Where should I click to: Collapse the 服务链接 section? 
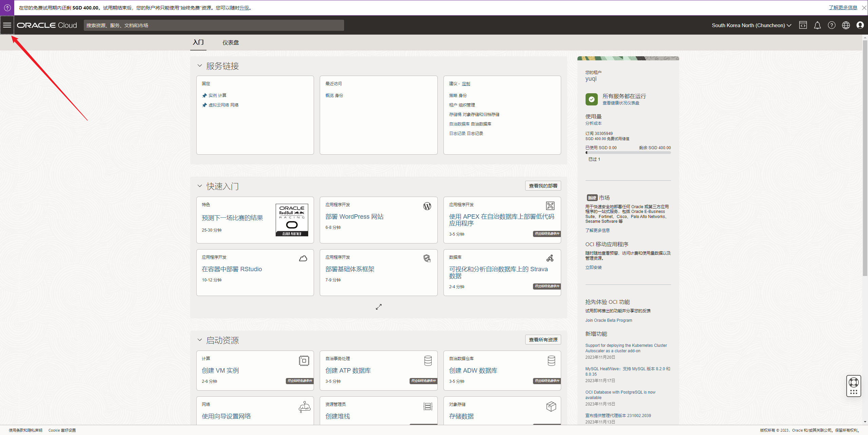[x=200, y=66]
